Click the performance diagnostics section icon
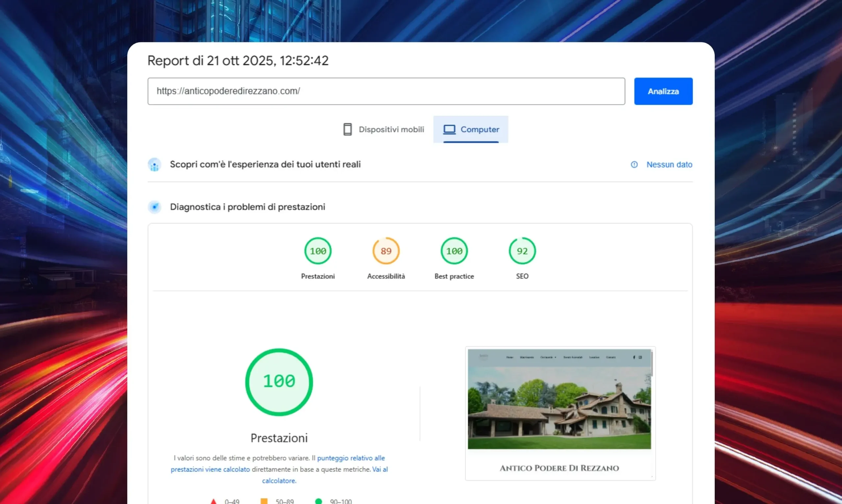Viewport: 842px width, 504px height. coord(155,207)
